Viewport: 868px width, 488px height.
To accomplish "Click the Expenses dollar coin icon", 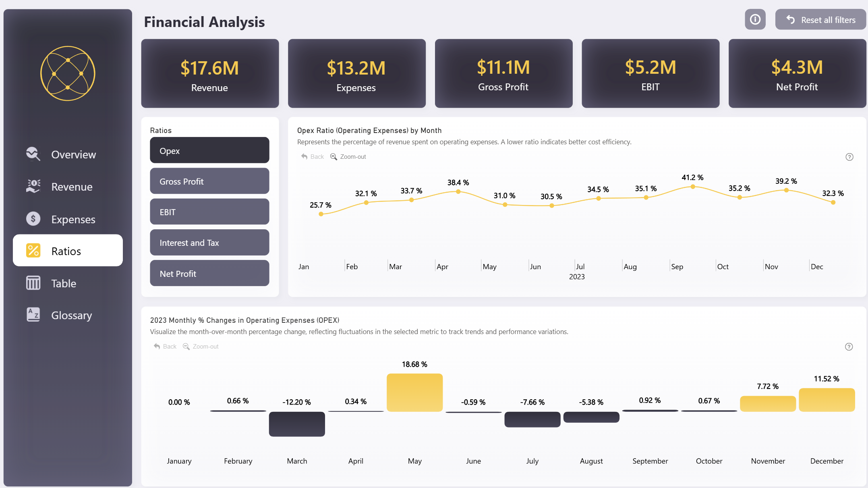I will click(33, 219).
